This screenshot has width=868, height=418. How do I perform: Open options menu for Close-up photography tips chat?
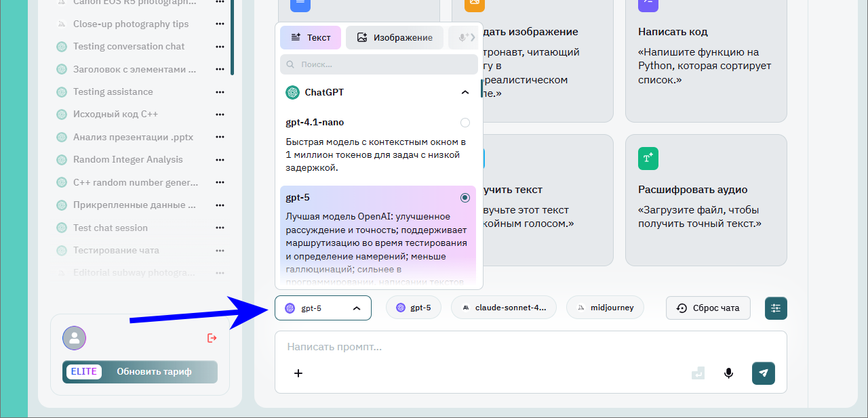pyautogui.click(x=220, y=24)
